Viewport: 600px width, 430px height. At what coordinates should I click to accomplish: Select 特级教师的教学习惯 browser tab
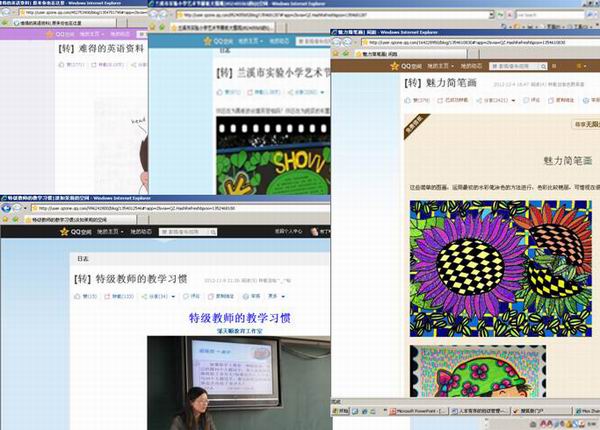[80, 220]
